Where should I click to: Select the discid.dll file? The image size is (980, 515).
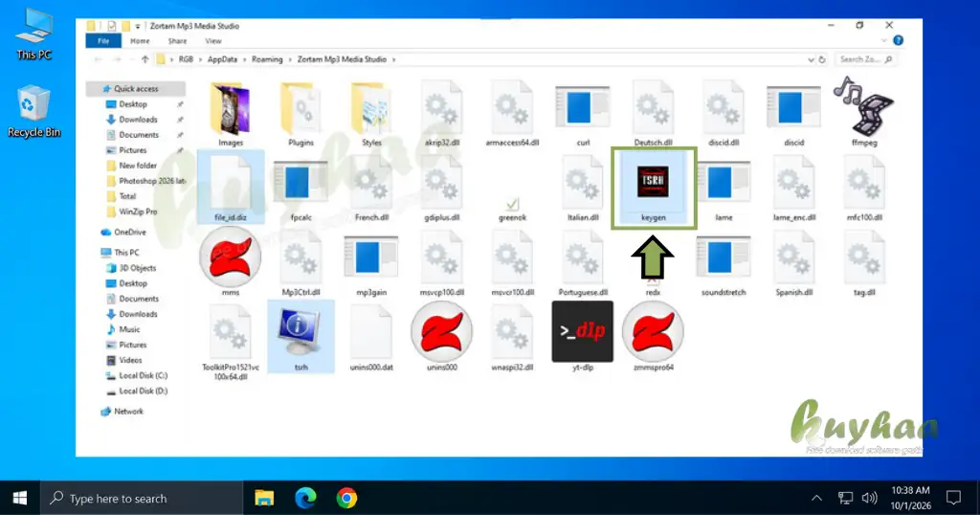tap(724, 109)
